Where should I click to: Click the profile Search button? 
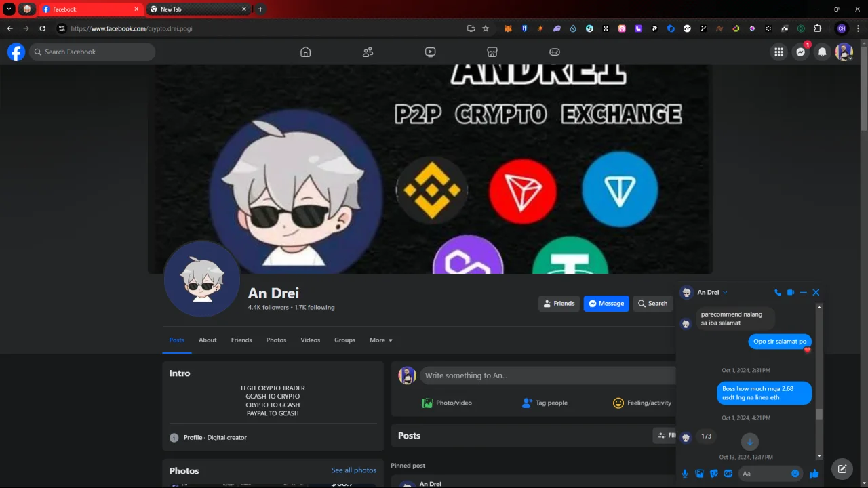click(653, 304)
